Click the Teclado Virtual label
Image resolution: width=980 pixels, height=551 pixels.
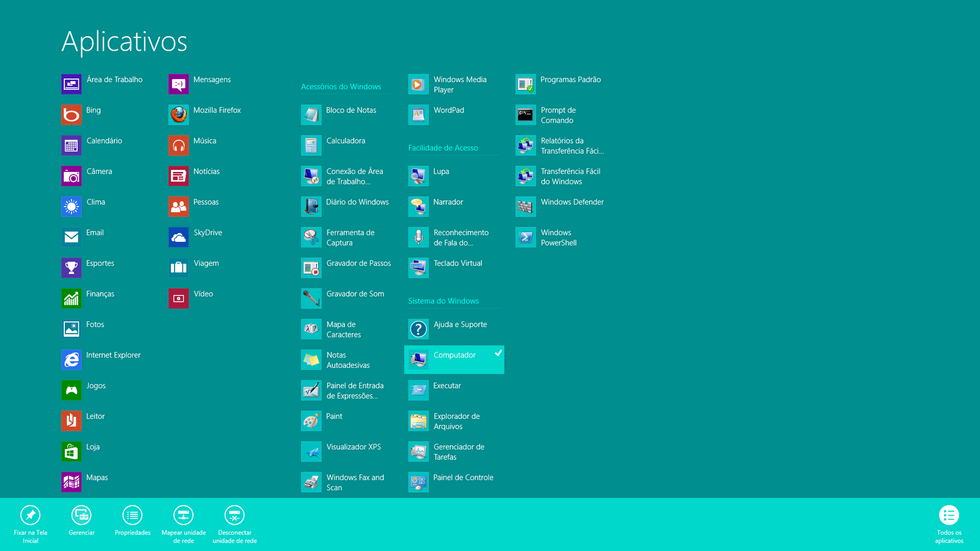coord(458,263)
